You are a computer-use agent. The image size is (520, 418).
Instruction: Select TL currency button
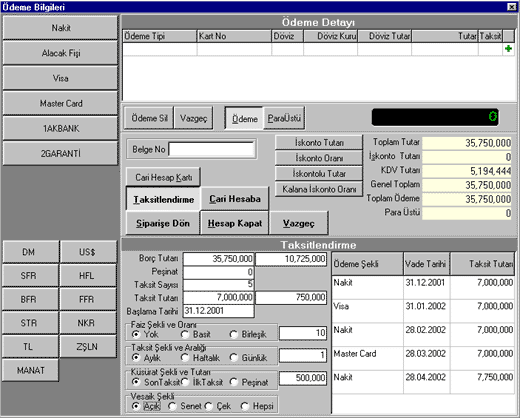click(x=31, y=347)
